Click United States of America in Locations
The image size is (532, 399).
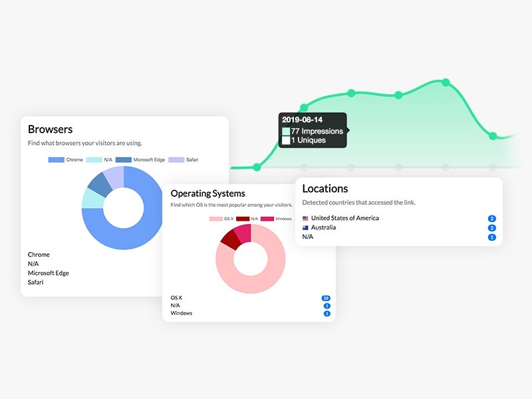[x=344, y=218]
